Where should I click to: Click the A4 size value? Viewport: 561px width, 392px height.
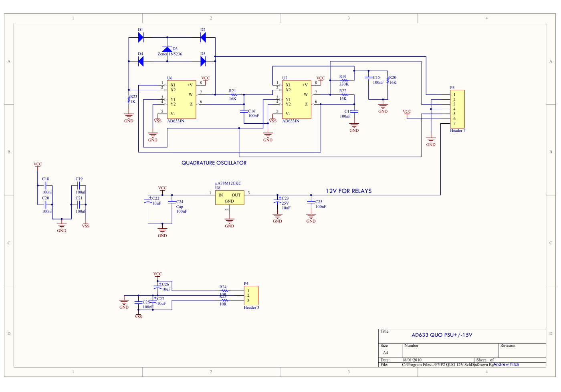(x=385, y=353)
